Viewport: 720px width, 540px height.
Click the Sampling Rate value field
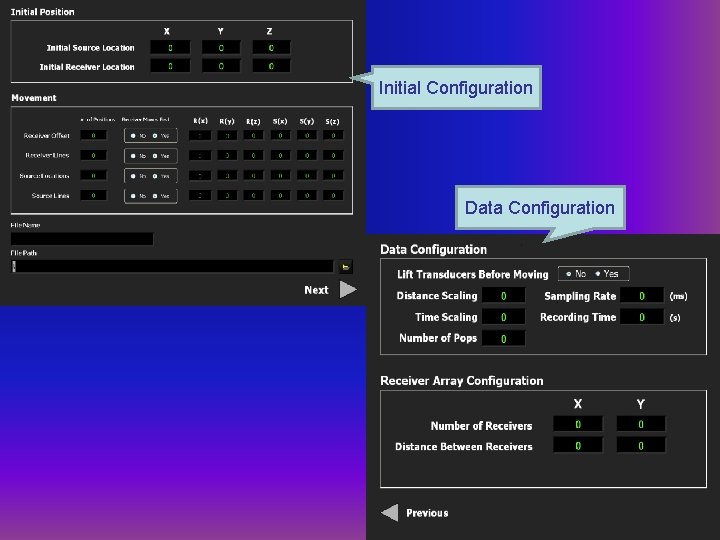click(642, 296)
